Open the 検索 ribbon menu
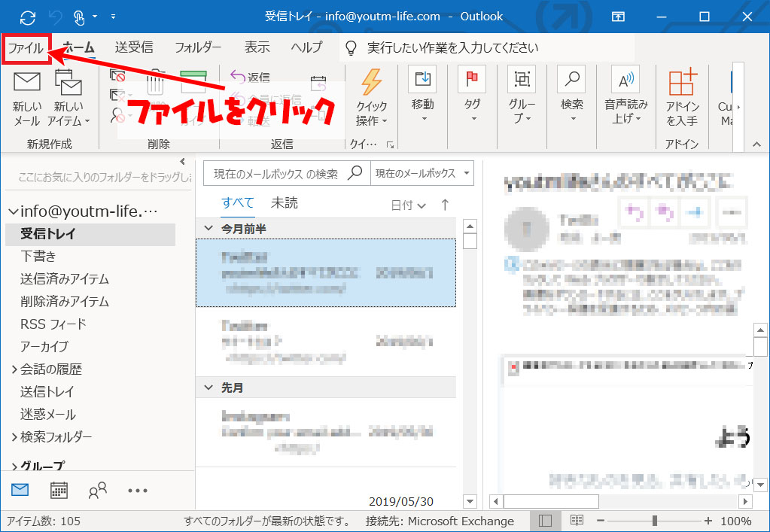The image size is (770, 532). click(x=571, y=96)
